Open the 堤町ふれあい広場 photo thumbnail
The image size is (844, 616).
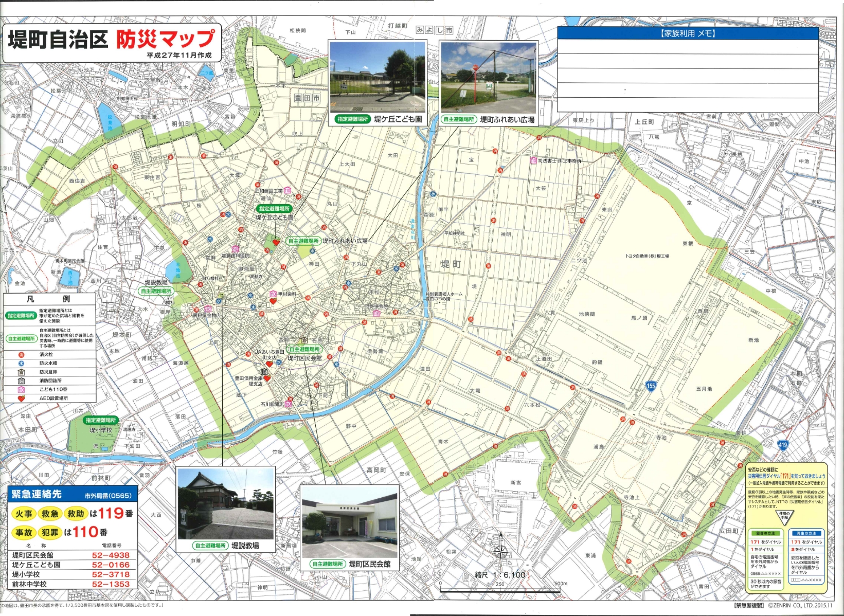pos(489,76)
